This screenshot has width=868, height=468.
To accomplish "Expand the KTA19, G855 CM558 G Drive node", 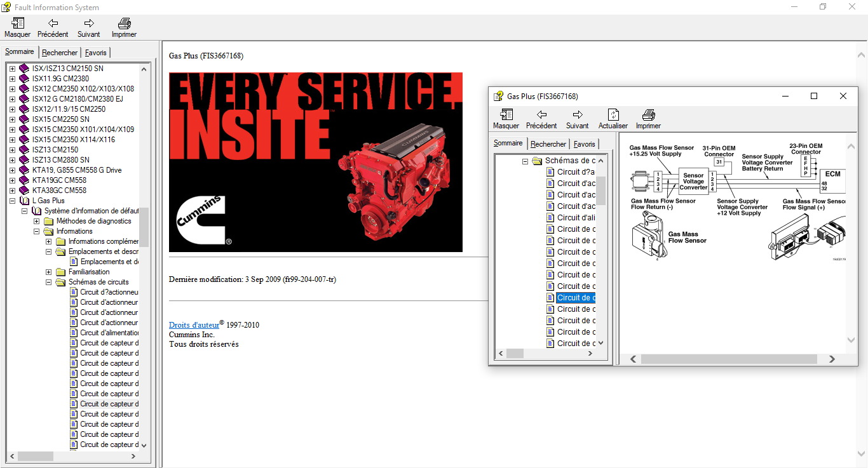I will coord(12,170).
